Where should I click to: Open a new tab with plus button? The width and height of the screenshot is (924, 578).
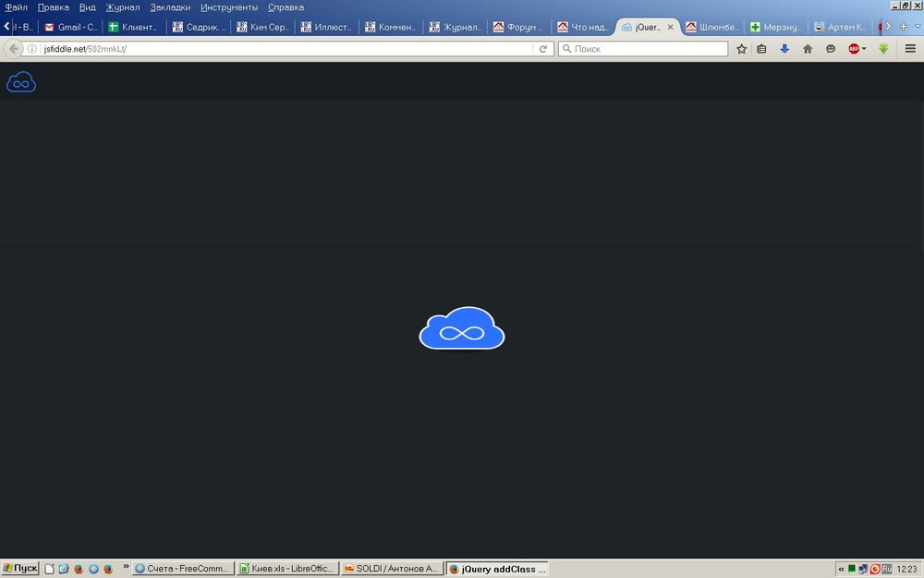point(903,27)
